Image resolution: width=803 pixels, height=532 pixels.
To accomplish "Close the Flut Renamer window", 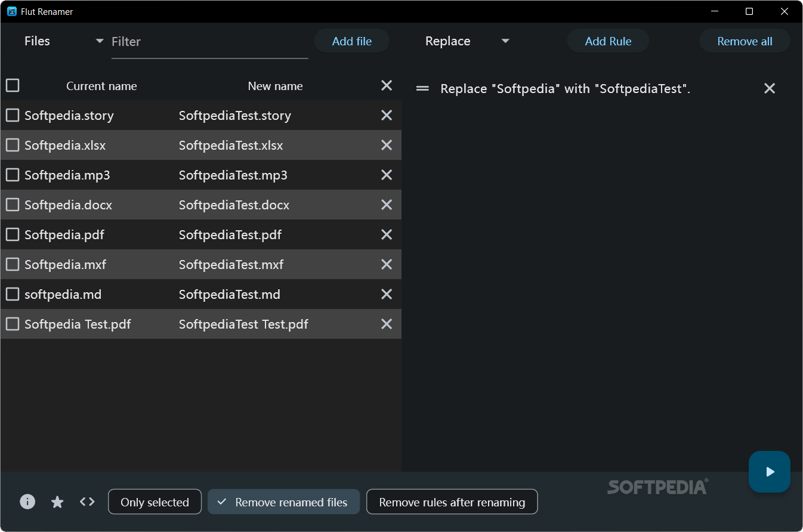I will tap(785, 11).
